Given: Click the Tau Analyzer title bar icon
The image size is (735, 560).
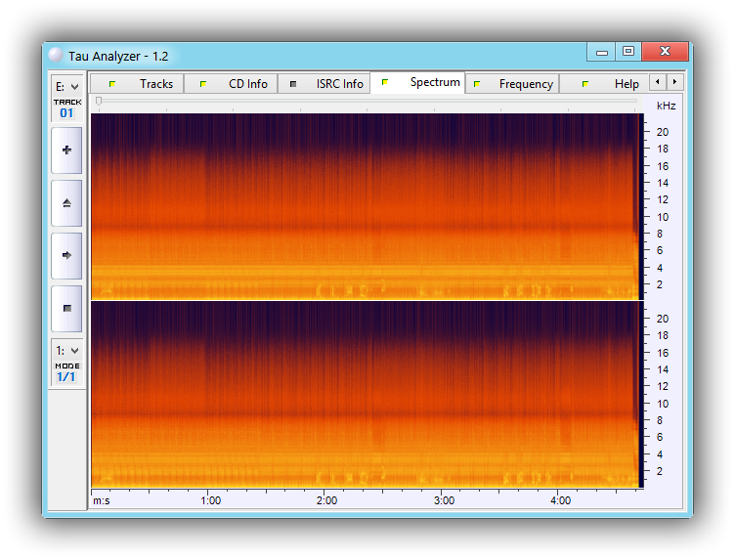Looking at the screenshot, I should pos(56,56).
